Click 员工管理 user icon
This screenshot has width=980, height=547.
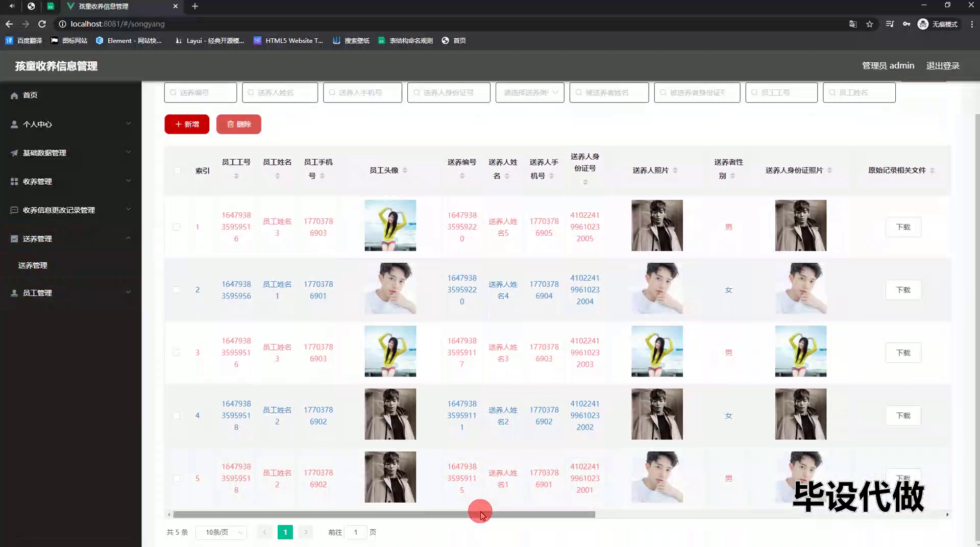point(14,293)
